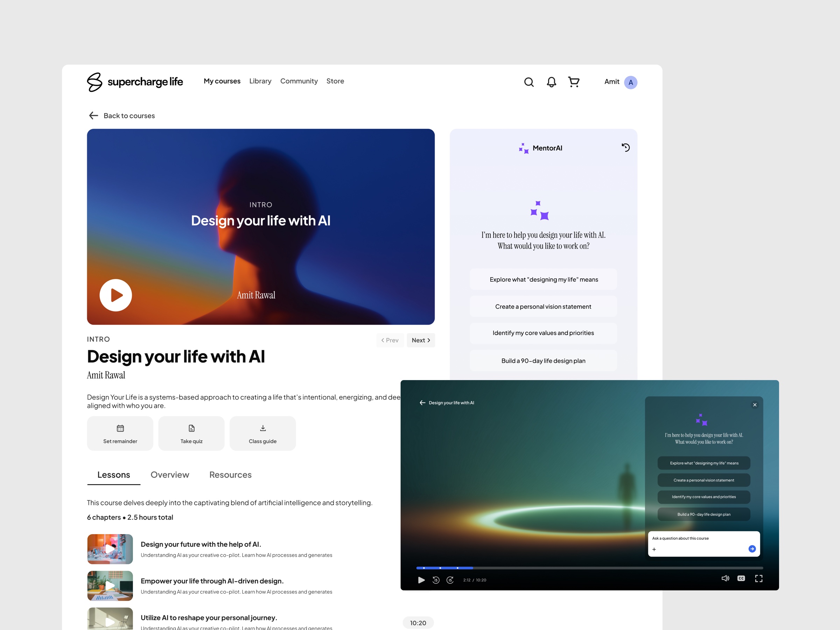Click the Take quiz document button

pyautogui.click(x=191, y=433)
